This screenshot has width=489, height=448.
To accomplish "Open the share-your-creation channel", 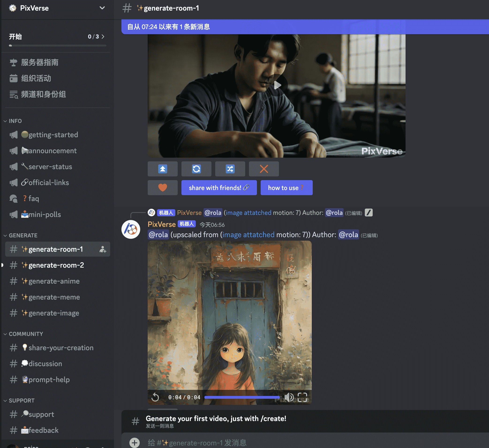I will 61,348.
